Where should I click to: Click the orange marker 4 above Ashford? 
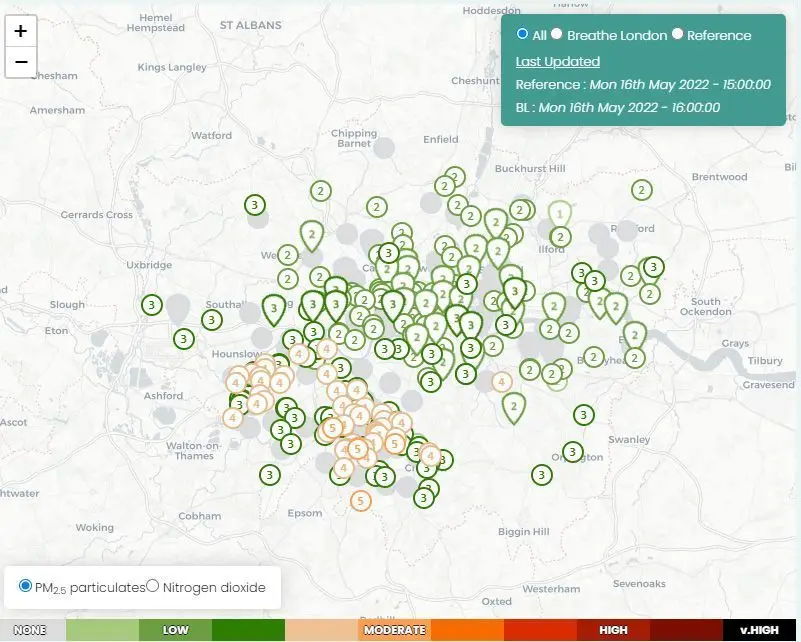click(235, 383)
